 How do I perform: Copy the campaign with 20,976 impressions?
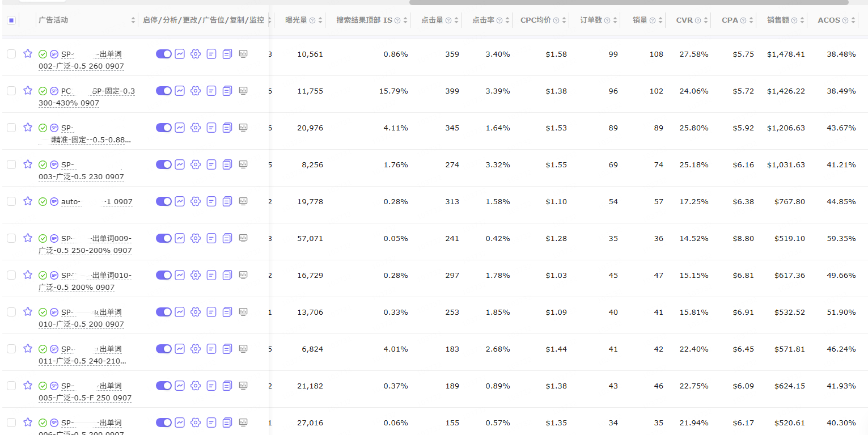pyautogui.click(x=227, y=128)
